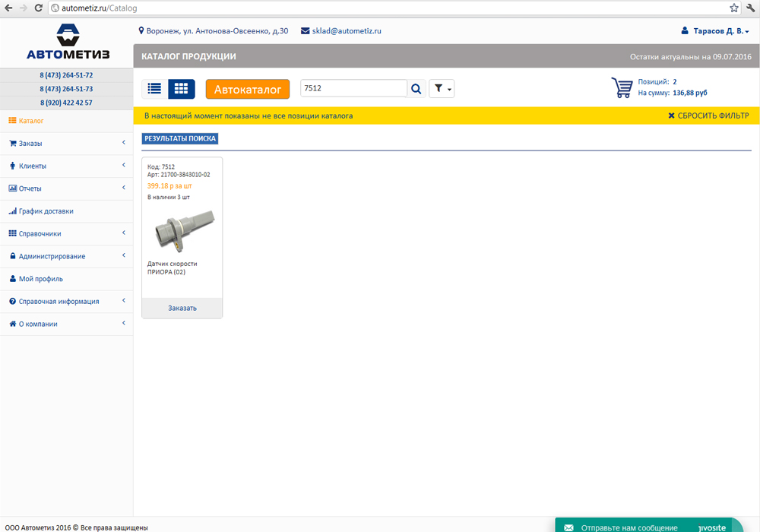Reset filter via СБРОСИТЬ ФИЛЬТР
The height and width of the screenshot is (532, 760).
pyautogui.click(x=708, y=116)
